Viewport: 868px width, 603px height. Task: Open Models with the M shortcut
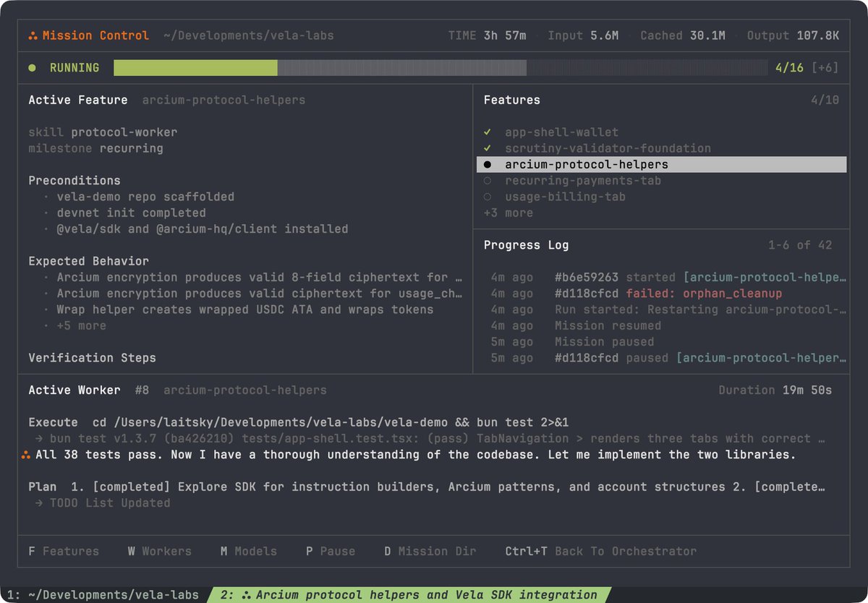tap(249, 551)
